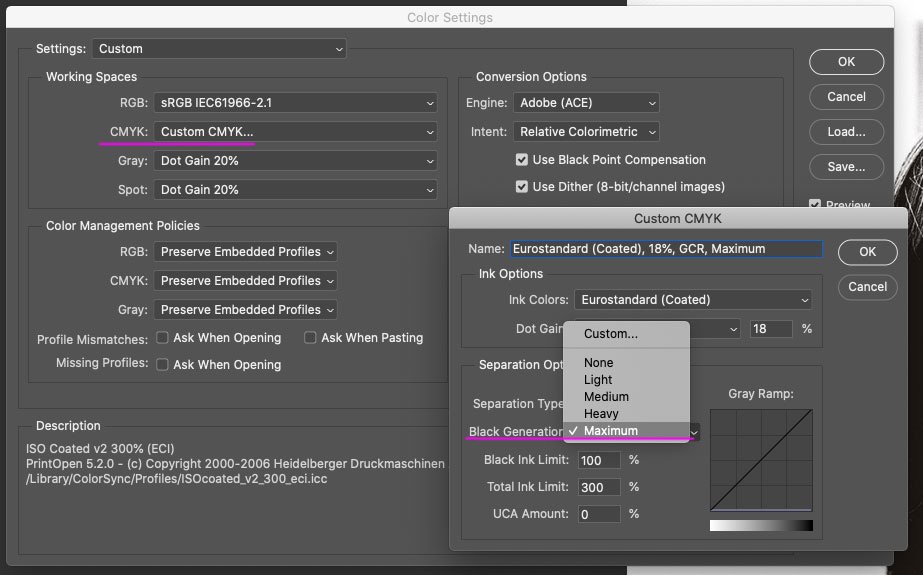Open the CMYK working space dropdown
Screen dimensions: 923x575
click(296, 132)
